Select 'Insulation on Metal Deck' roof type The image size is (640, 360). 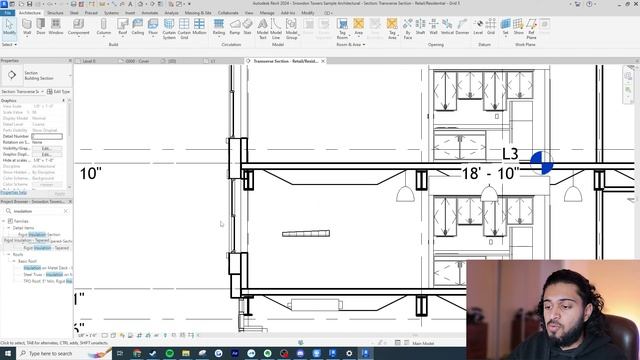pos(47,268)
